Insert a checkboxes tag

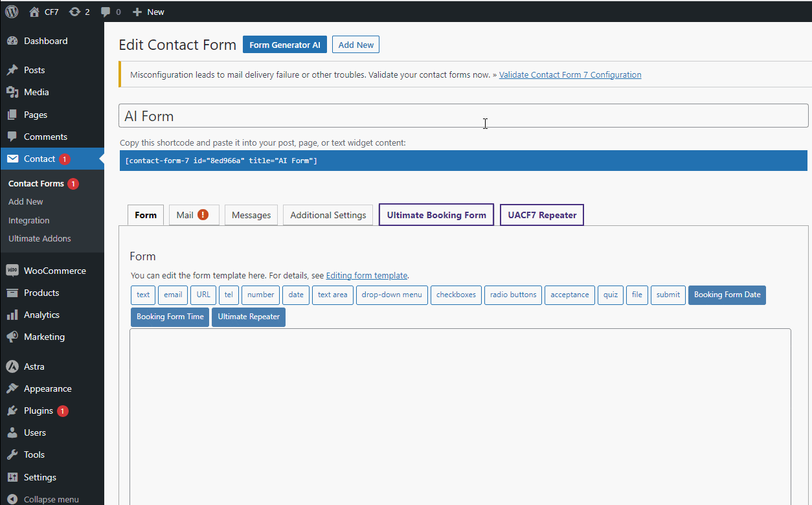click(x=456, y=295)
